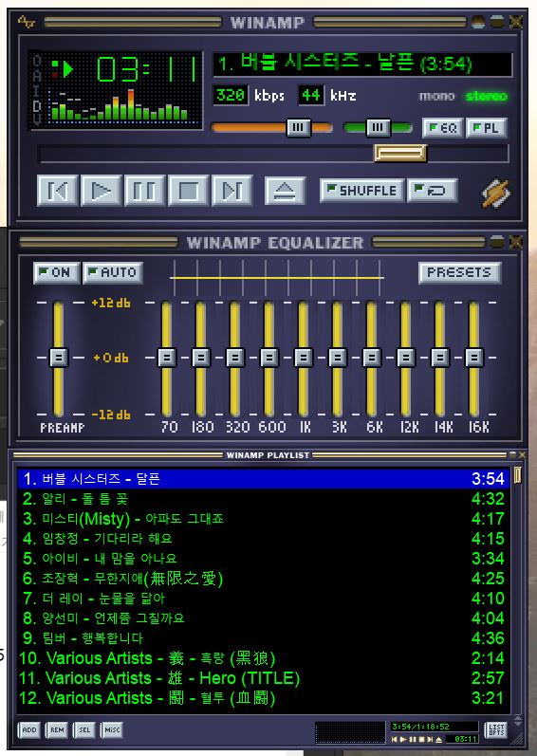The image size is (537, 756).
Task: Open the LIST OPTS menu
Action: [496, 730]
